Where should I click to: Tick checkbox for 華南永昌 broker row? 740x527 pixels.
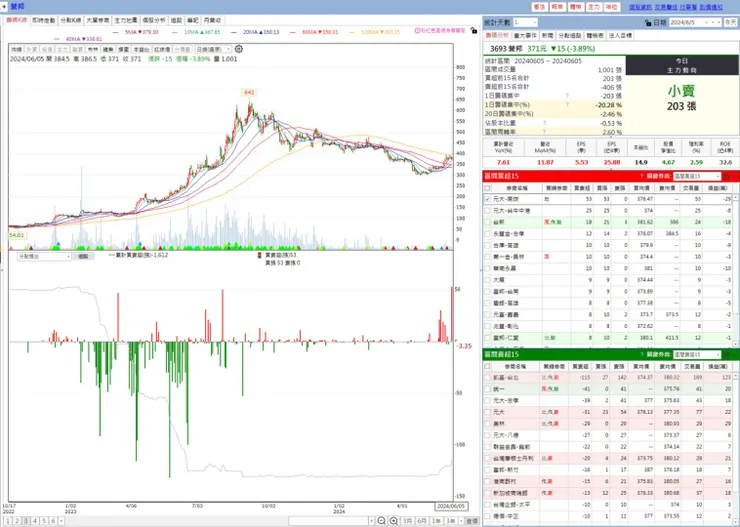[x=488, y=268]
